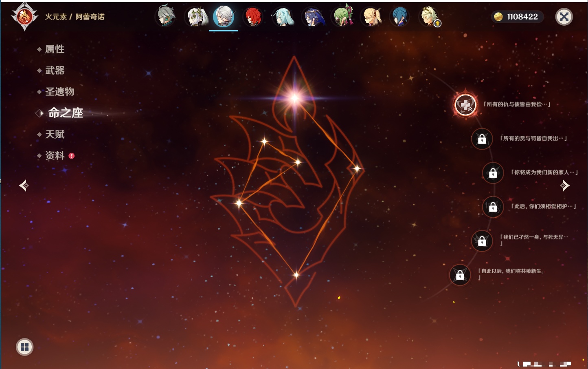
Task: Switch to the light aqua-haired character avatar
Action: click(x=283, y=17)
